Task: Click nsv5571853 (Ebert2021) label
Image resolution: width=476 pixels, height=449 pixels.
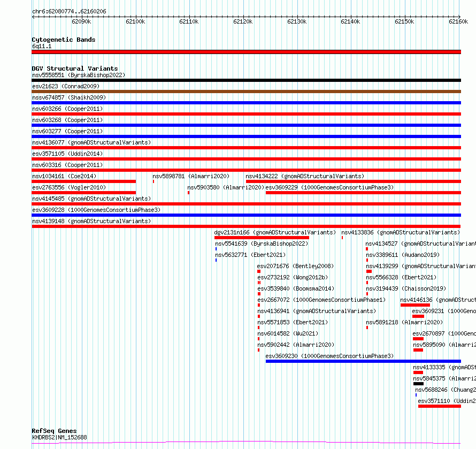Action: click(x=293, y=322)
